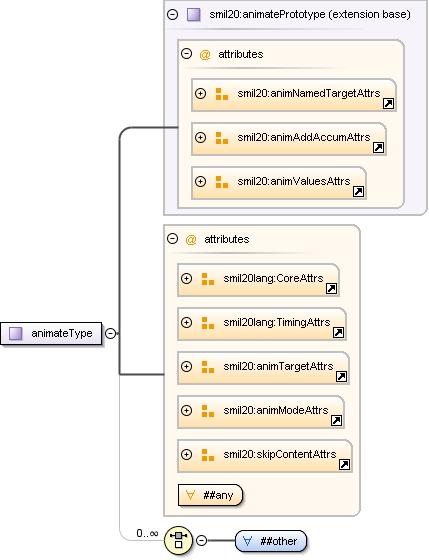
Task: Follow reference arrow on smil20lang:CoreAttrs
Action: click(x=331, y=289)
